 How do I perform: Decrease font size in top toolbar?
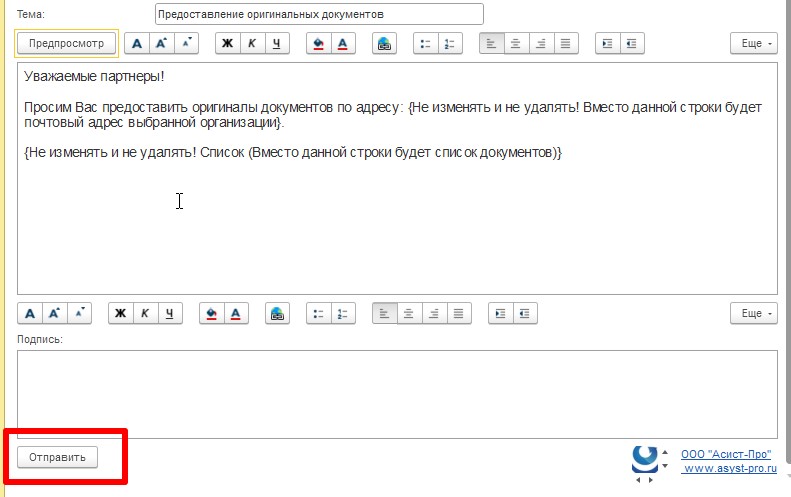tap(186, 43)
